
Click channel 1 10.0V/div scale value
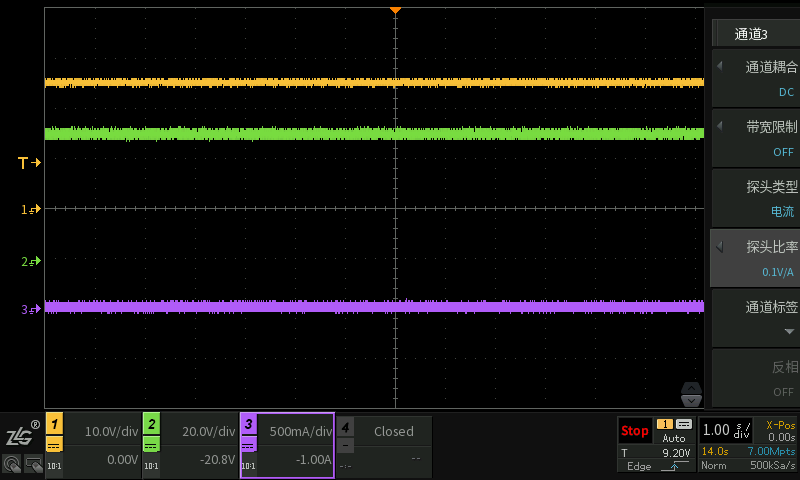pos(111,432)
